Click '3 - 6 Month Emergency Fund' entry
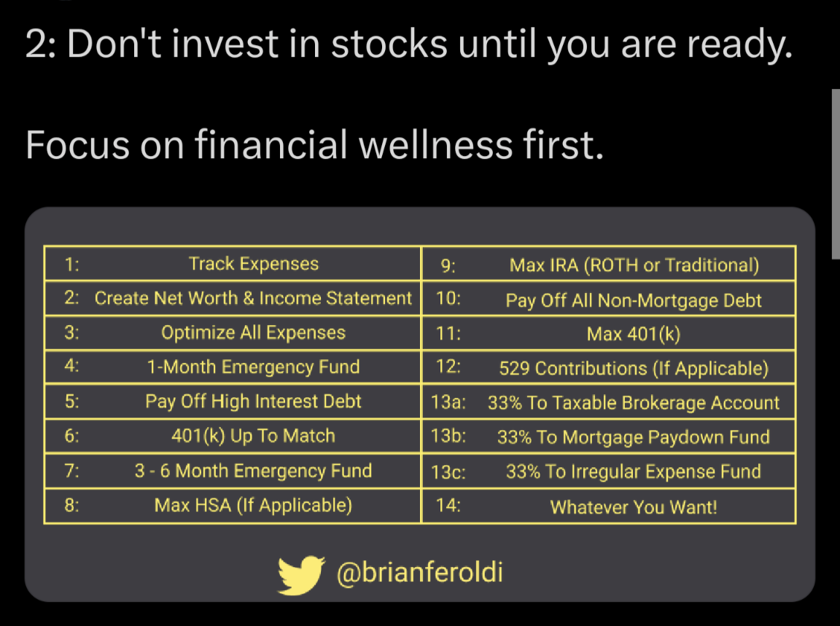The width and height of the screenshot is (840, 626). pos(253,471)
